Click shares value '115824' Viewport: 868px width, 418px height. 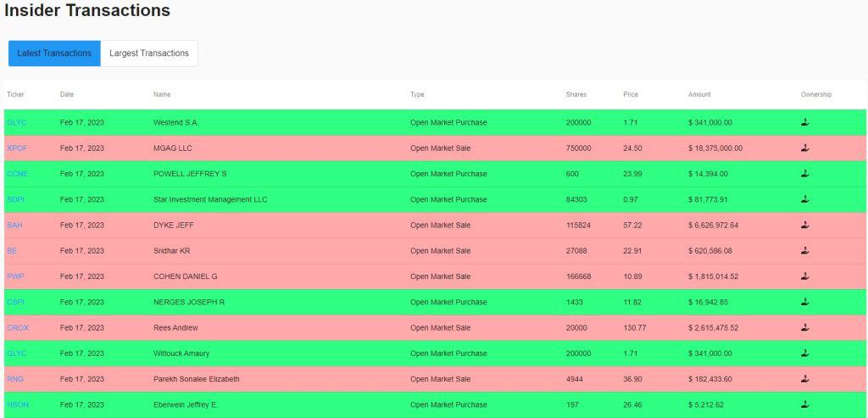578,226
